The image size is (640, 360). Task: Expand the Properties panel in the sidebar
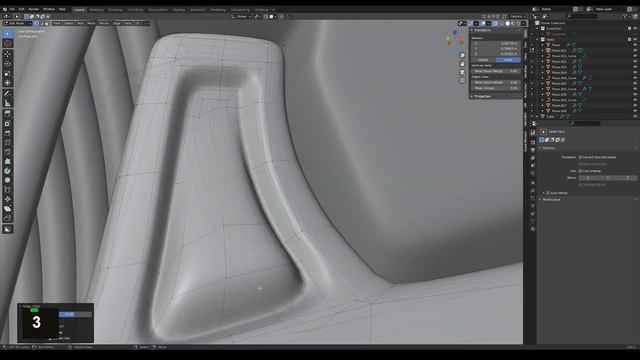482,96
